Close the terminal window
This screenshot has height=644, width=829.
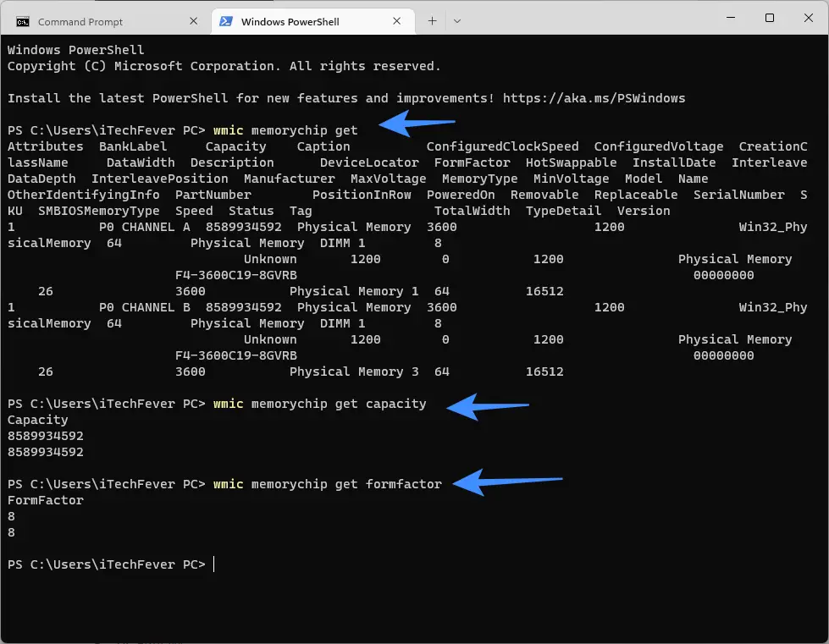(809, 18)
